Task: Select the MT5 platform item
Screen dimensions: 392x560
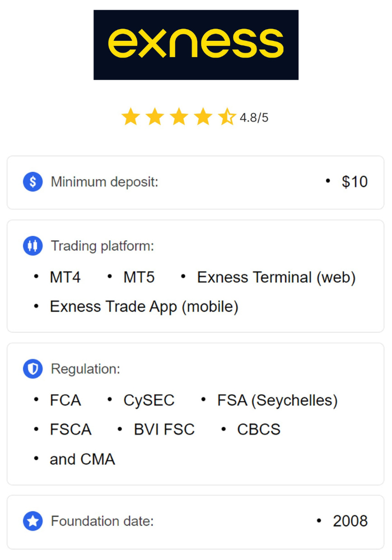Action: [x=139, y=278]
